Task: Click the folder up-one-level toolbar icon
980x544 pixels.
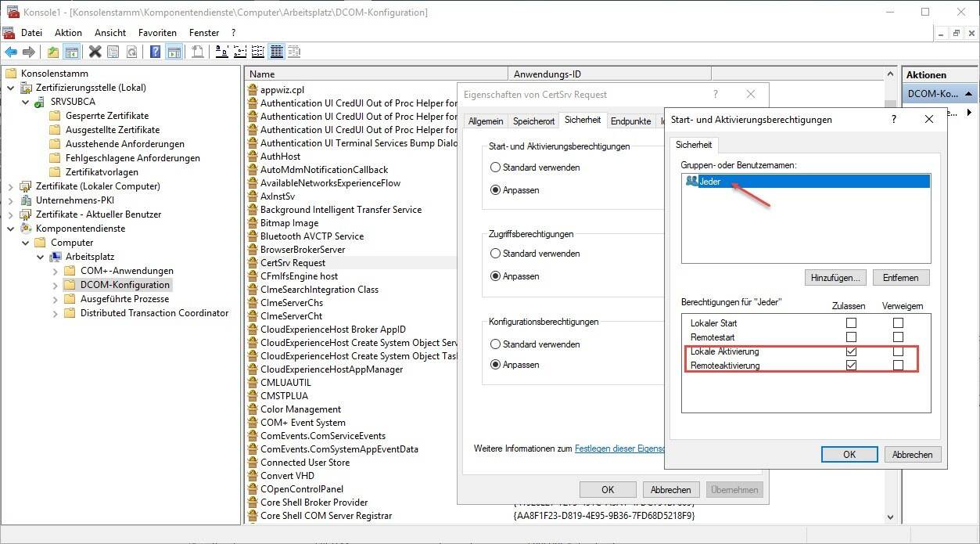Action: 52,52
